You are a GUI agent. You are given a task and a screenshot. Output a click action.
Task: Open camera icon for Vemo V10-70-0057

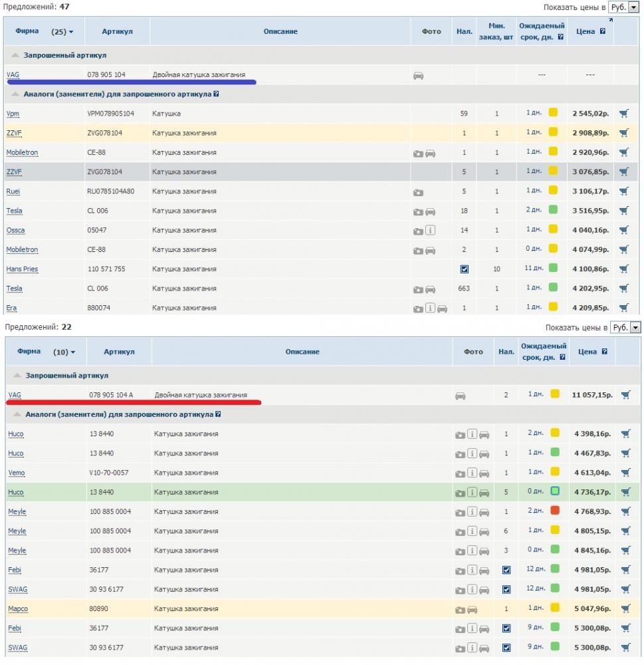pos(460,473)
